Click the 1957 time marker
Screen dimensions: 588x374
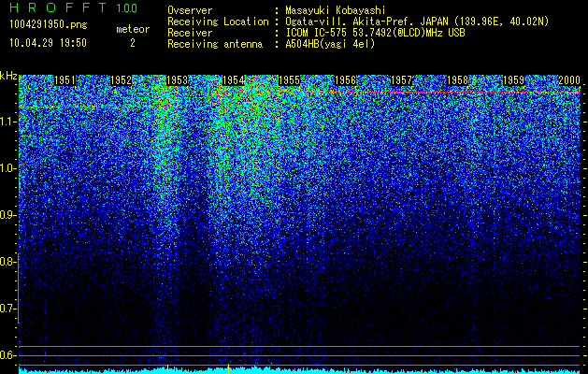point(401,80)
